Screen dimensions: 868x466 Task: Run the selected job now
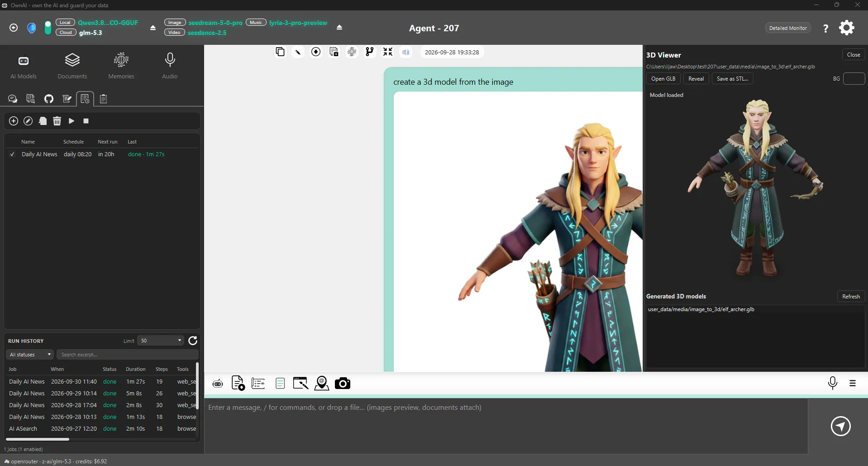72,121
